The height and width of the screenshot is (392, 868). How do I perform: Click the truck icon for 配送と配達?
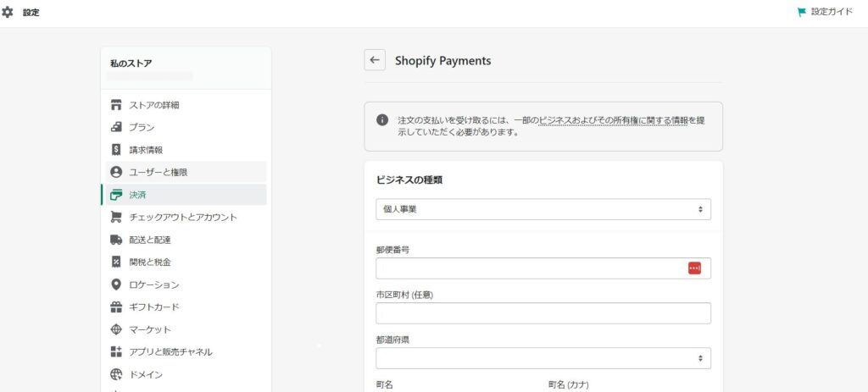115,240
